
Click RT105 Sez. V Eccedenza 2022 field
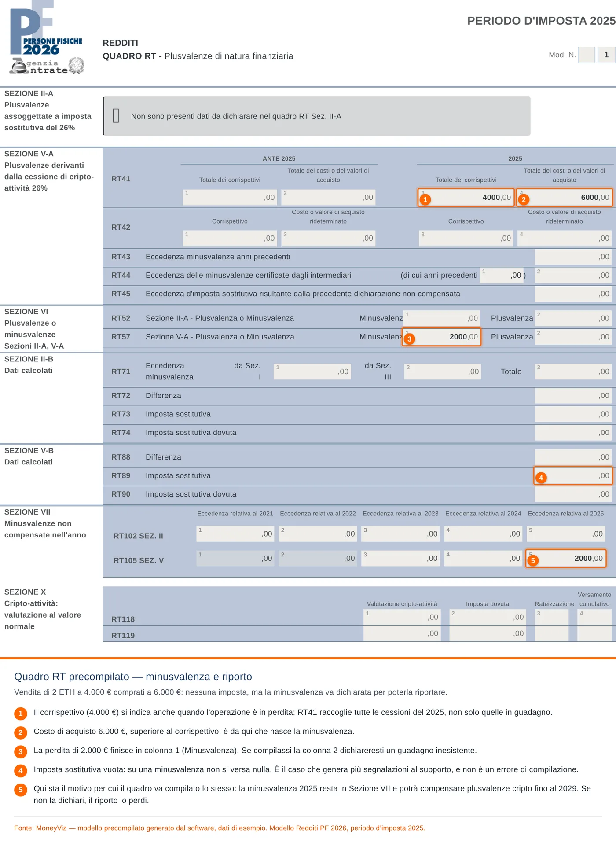point(318,558)
